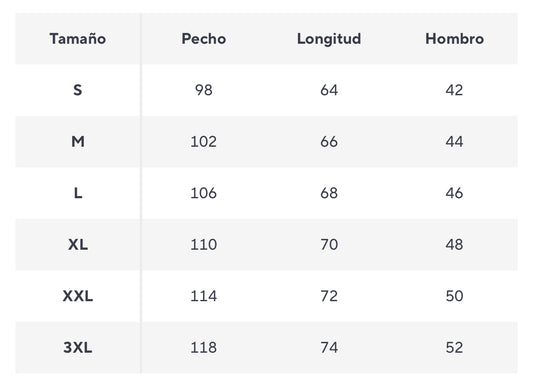The height and width of the screenshot is (378, 533).
Task: Click Pecho value 118 for size 3XL
Action: tap(204, 347)
